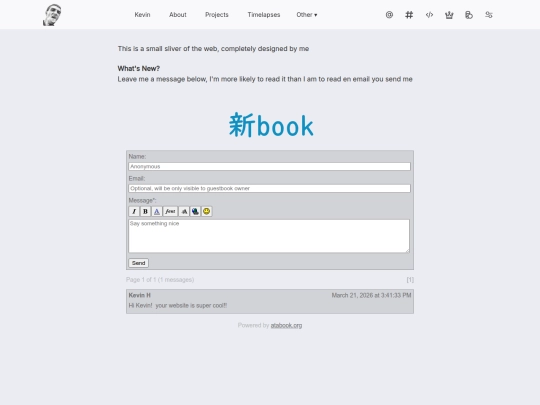Image resolution: width=540 pixels, height=405 pixels.
Task: Choose underlined A text color tool
Action: [157, 211]
